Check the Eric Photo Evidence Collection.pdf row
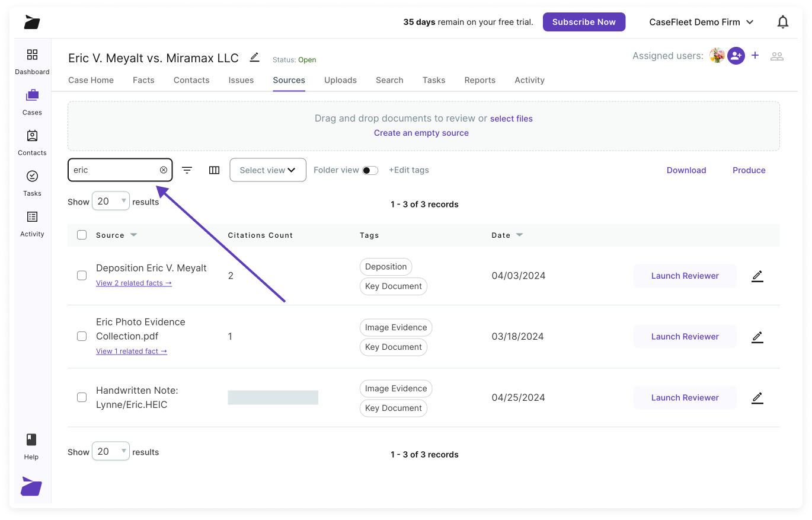This screenshot has width=812, height=520. point(82,336)
